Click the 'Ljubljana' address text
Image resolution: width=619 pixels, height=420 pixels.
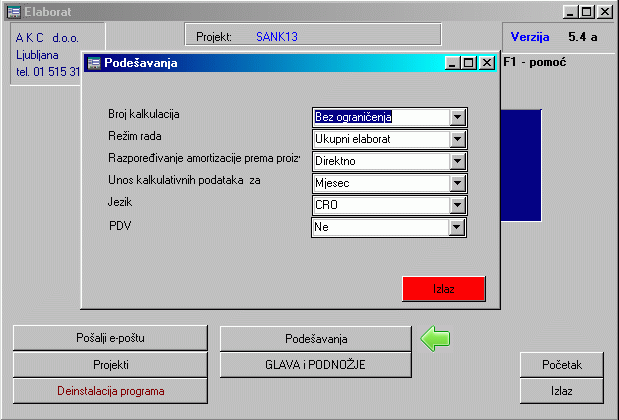tap(37, 55)
